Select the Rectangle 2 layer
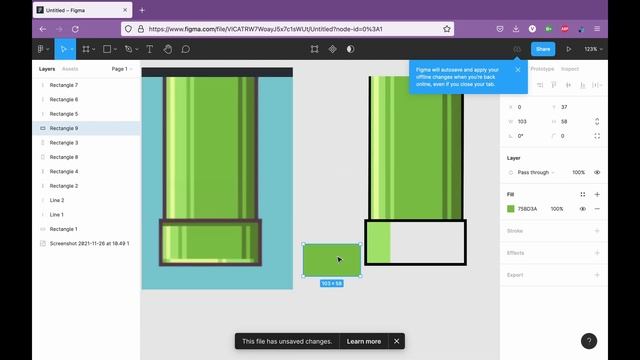Viewport: 640px width, 360px height. [x=87, y=186]
